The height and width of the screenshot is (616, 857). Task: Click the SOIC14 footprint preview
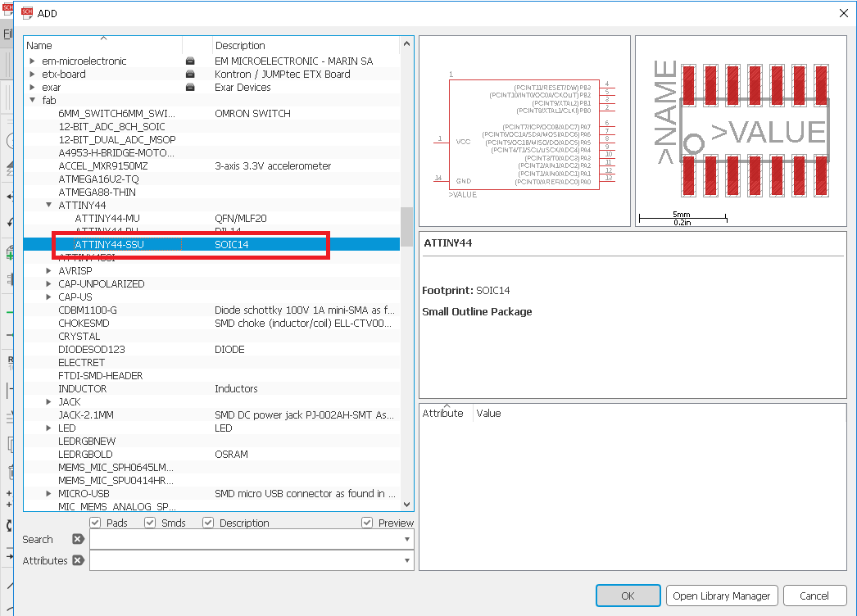tap(741, 131)
